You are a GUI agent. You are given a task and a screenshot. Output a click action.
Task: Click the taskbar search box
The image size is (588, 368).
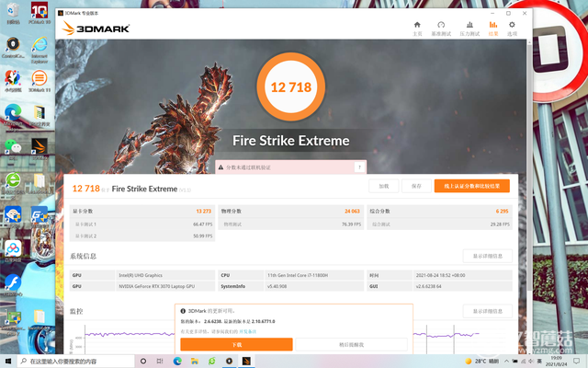click(75, 362)
